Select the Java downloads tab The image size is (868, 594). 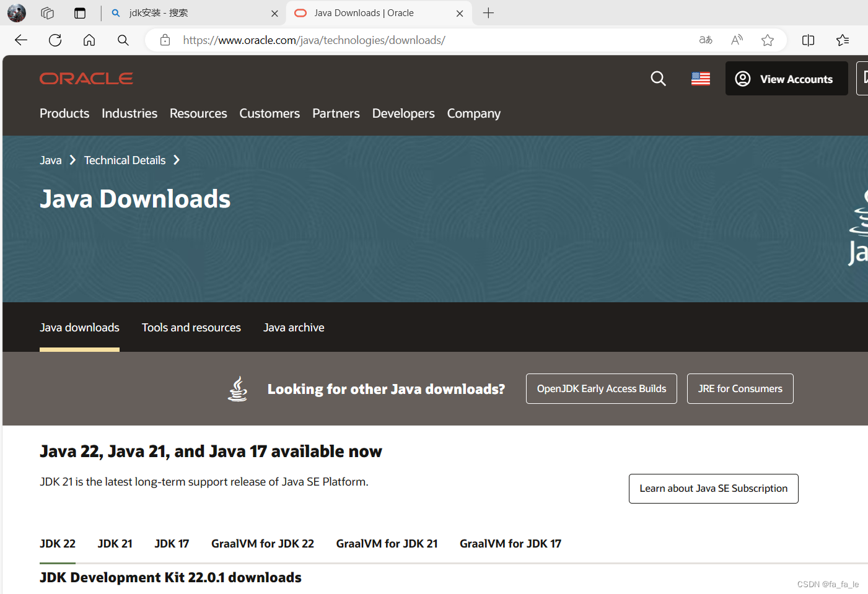click(79, 328)
